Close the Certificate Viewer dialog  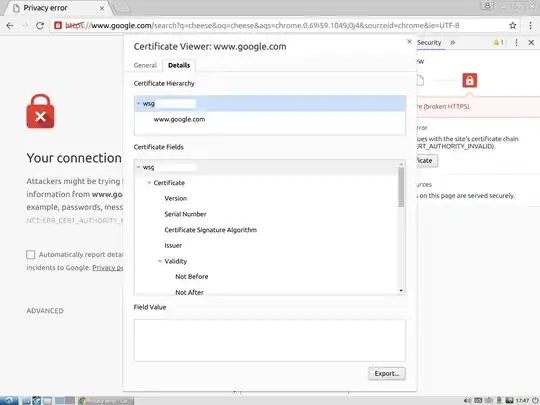coord(409,42)
